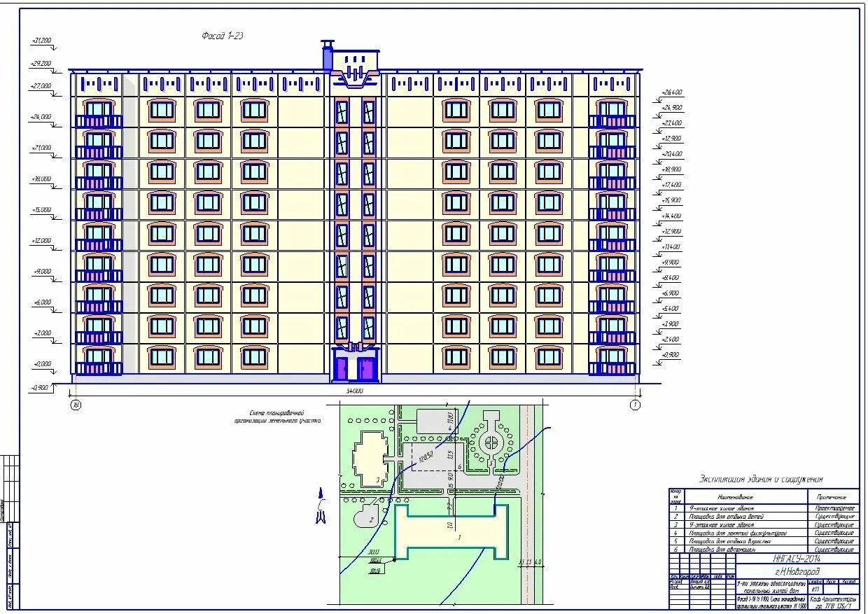This screenshot has width=868, height=614.
Task: Click the +11,400 elevation mark
Action: (671, 246)
